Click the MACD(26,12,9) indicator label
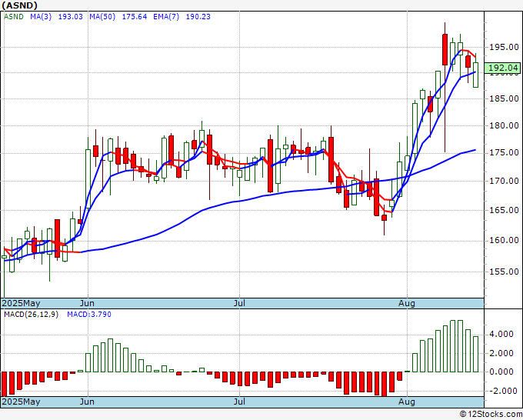The height and width of the screenshot is (420, 523). coord(31,315)
